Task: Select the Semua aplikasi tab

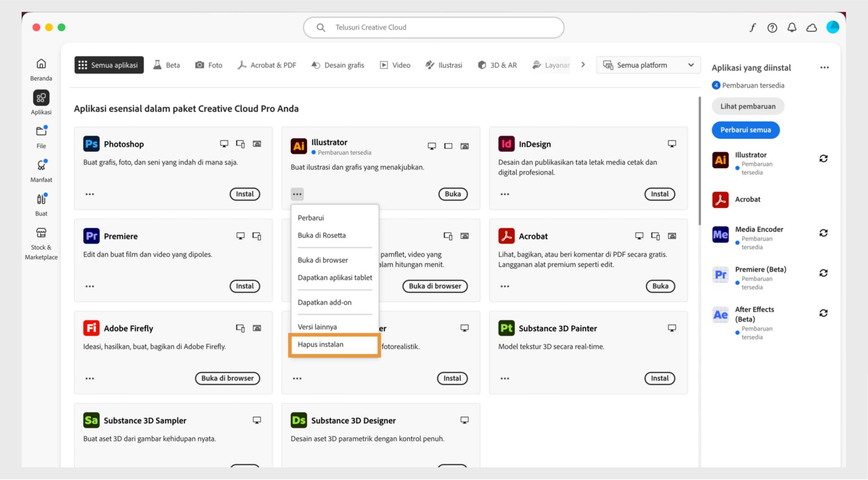Action: [109, 65]
